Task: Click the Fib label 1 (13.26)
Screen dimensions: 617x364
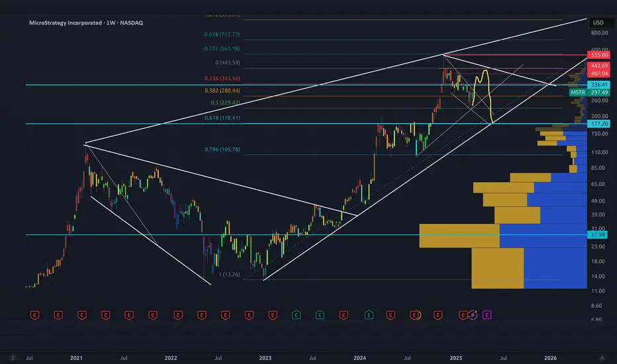Action: [229, 274]
